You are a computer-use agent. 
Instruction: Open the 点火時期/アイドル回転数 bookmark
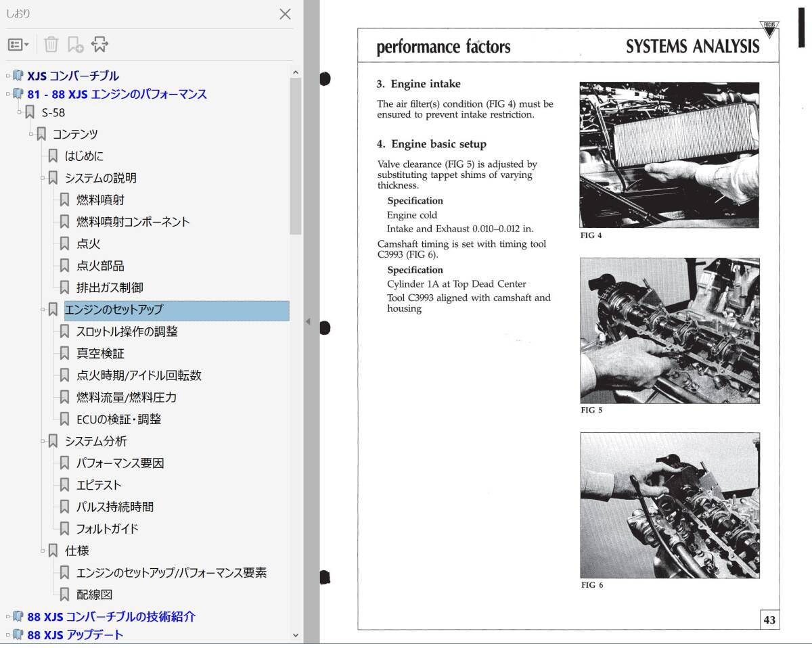(x=139, y=375)
